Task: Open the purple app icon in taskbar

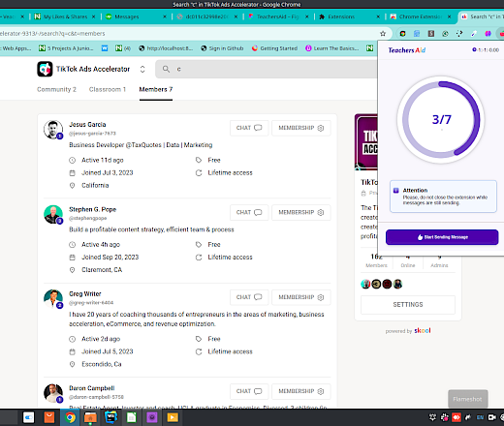Action: (x=152, y=417)
